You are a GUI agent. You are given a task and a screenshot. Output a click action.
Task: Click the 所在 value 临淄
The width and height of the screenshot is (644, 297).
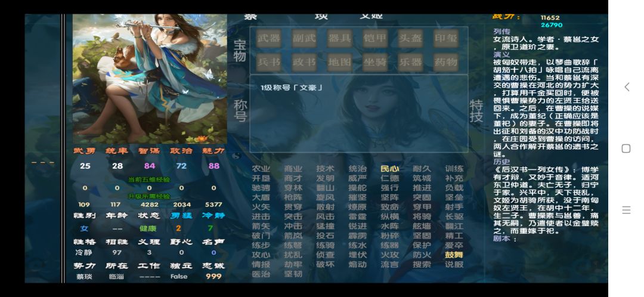point(117,277)
